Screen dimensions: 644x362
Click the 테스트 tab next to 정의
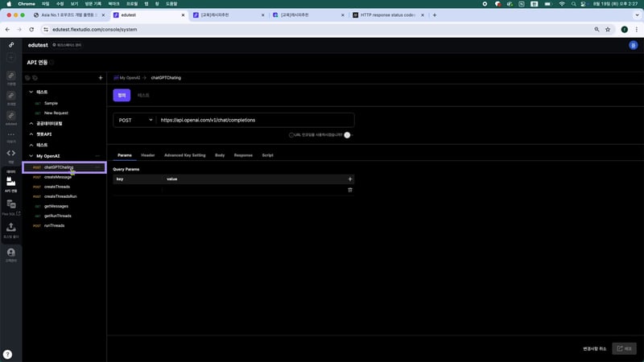point(144,95)
